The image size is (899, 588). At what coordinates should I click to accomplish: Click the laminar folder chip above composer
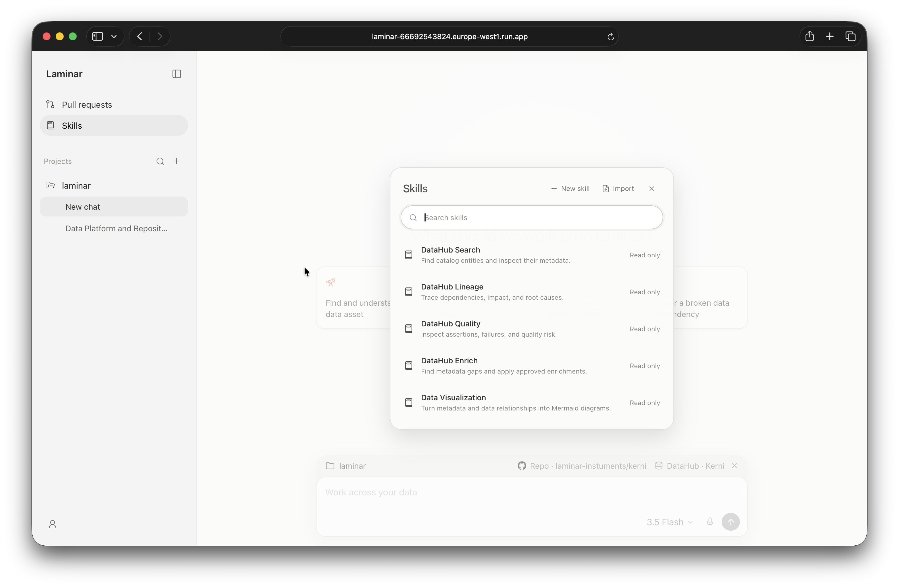(x=346, y=466)
